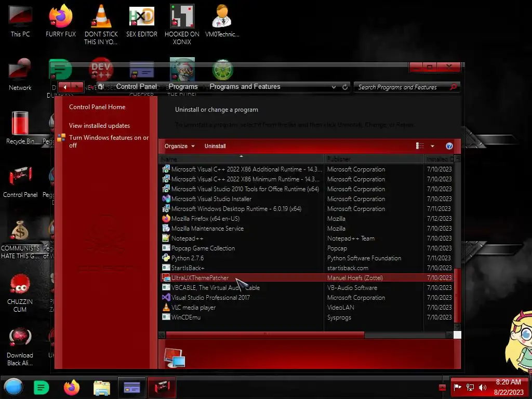Expand the view options dropdown arrow
The height and width of the screenshot is (399, 532).
tap(432, 146)
